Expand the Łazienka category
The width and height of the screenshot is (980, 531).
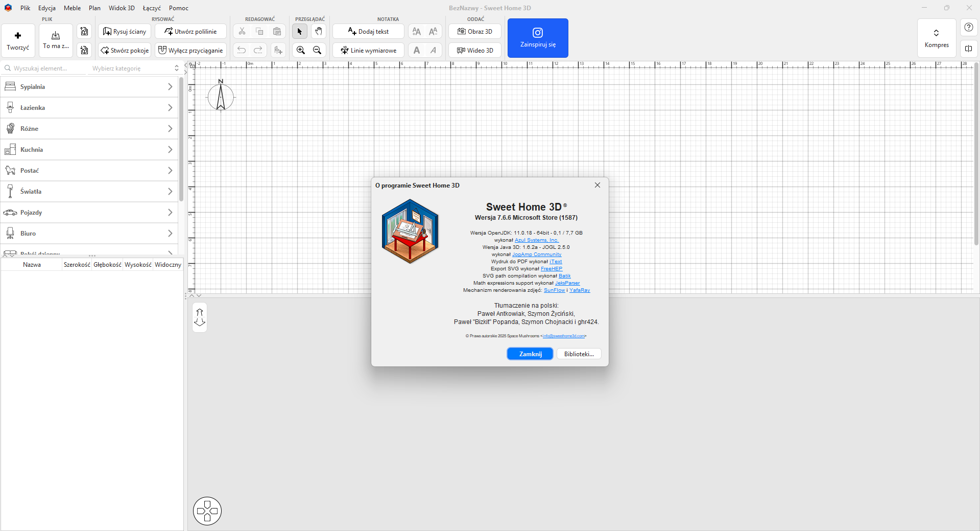tap(89, 108)
